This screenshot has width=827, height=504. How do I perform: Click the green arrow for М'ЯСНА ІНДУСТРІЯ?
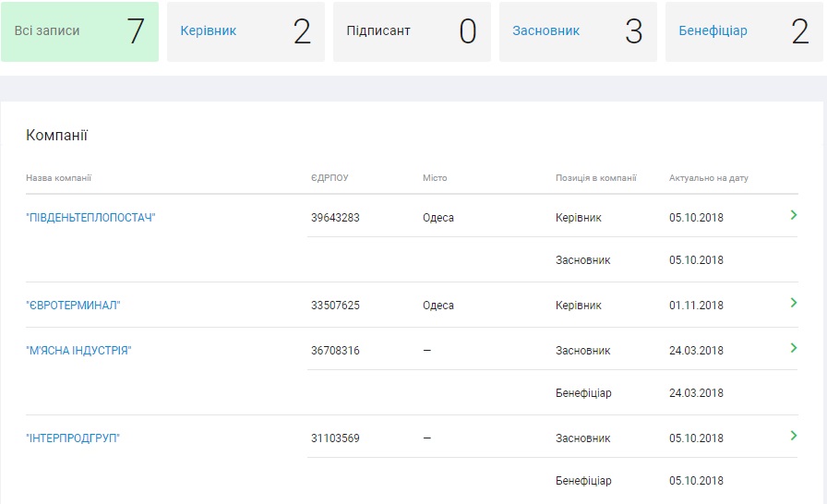793,348
